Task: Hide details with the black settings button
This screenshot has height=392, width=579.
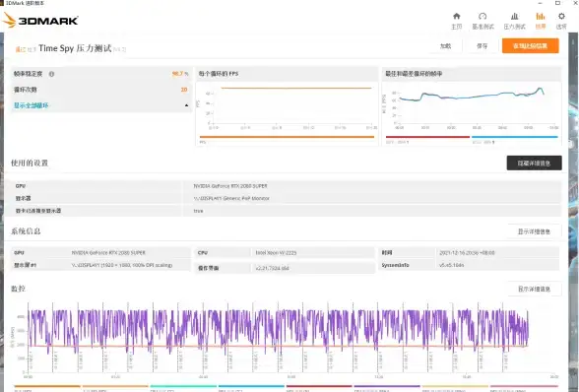Action: coord(534,163)
